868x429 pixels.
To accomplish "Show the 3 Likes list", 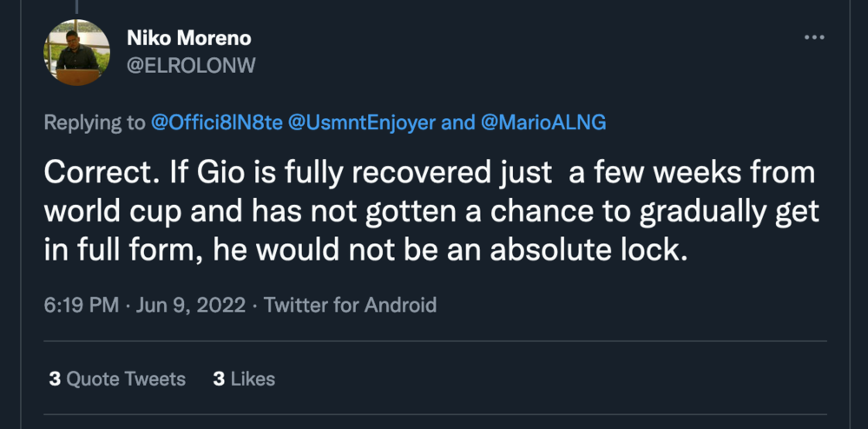I will point(244,379).
